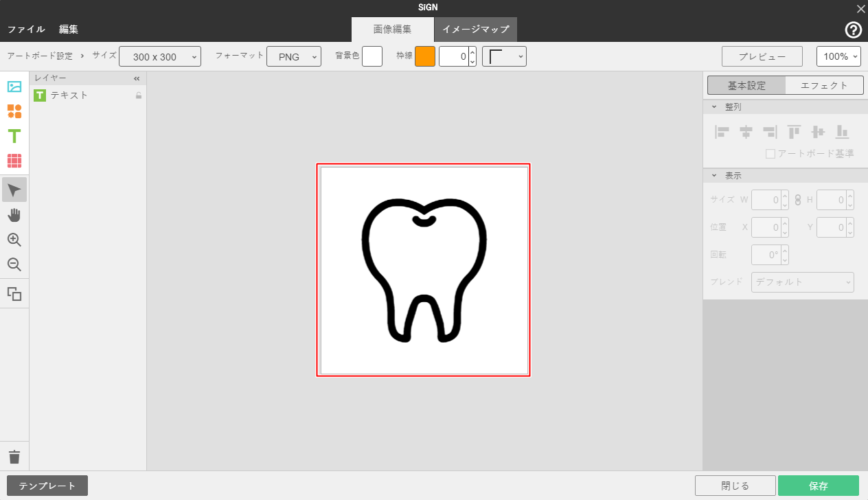Select the エフェクト tab
The height and width of the screenshot is (500, 868).
click(x=824, y=85)
